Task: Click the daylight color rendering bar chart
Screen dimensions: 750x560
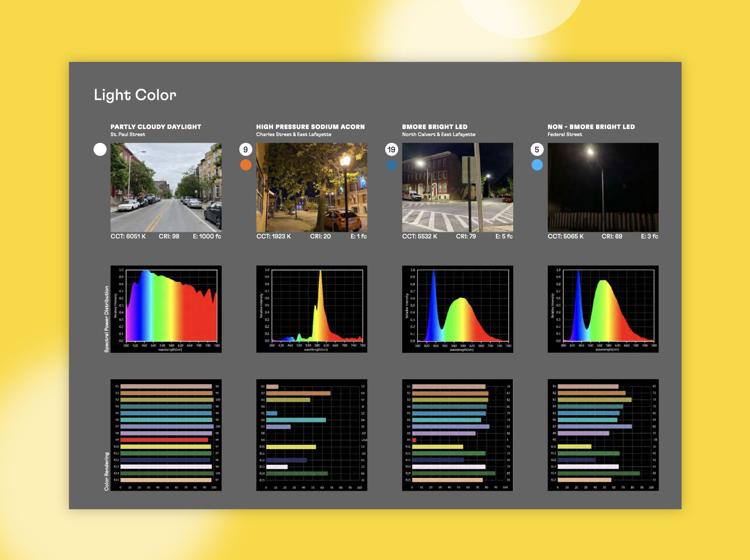Action: click(x=166, y=435)
